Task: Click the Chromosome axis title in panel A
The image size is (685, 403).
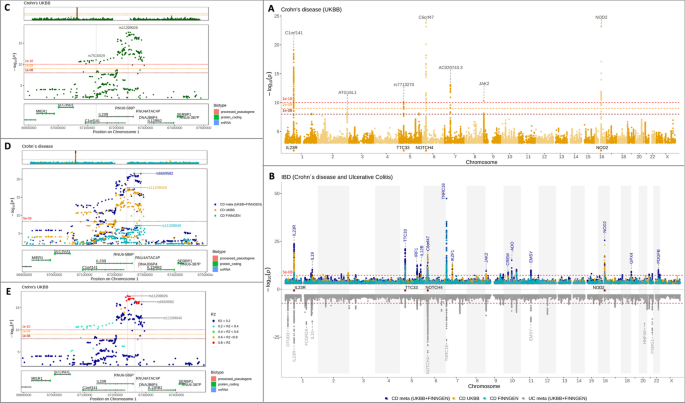Action: click(481, 162)
